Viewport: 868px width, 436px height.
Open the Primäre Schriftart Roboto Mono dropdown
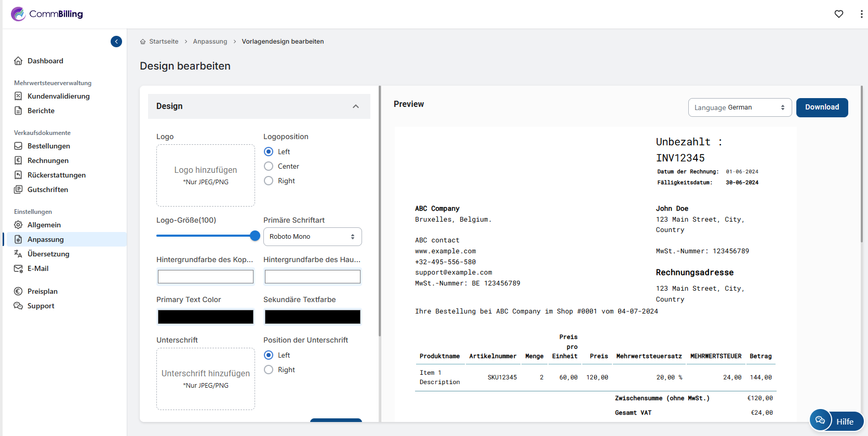313,237
